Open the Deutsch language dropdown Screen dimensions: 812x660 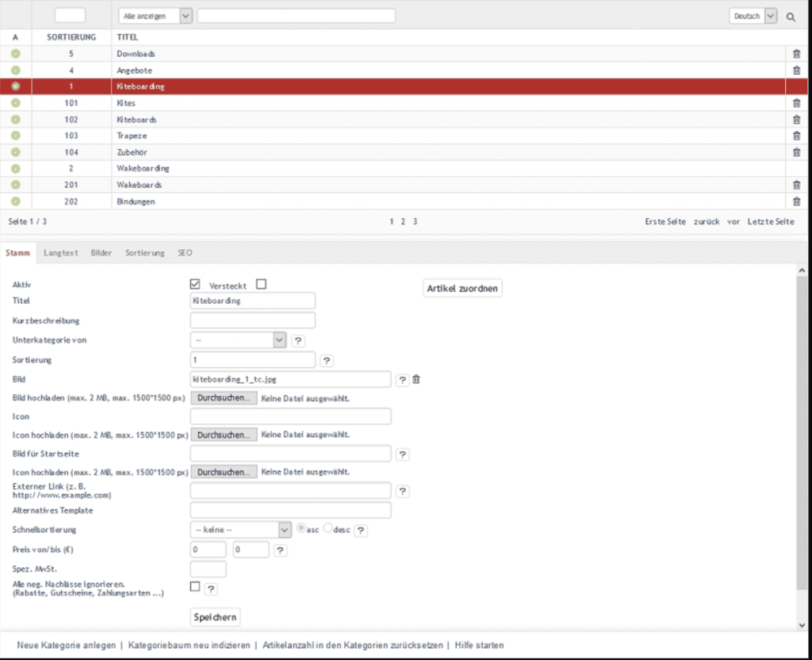point(752,15)
